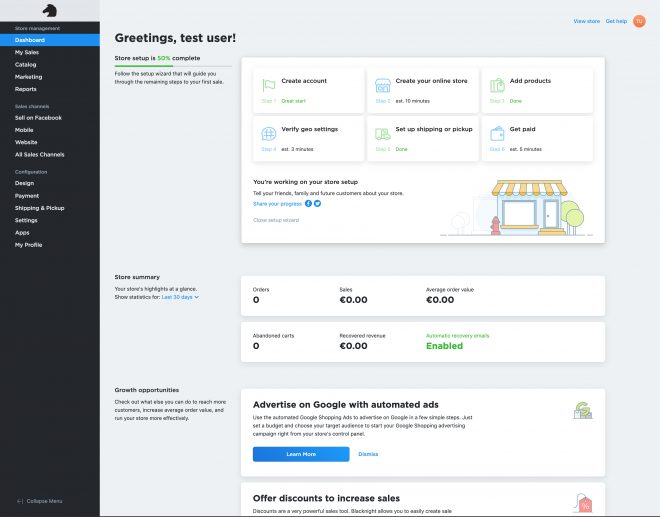Open Settings in sidebar
Screen dimensions: 660x517
tap(26, 220)
